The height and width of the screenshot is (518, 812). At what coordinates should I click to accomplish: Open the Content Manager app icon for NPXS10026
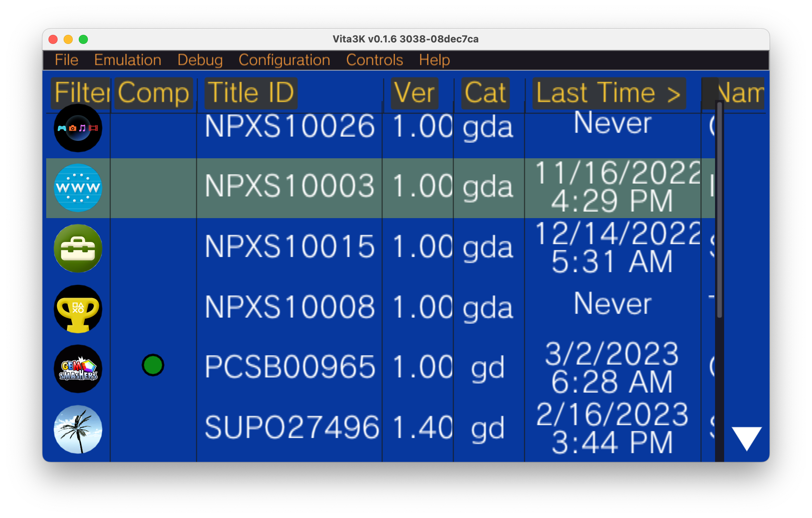[78, 128]
